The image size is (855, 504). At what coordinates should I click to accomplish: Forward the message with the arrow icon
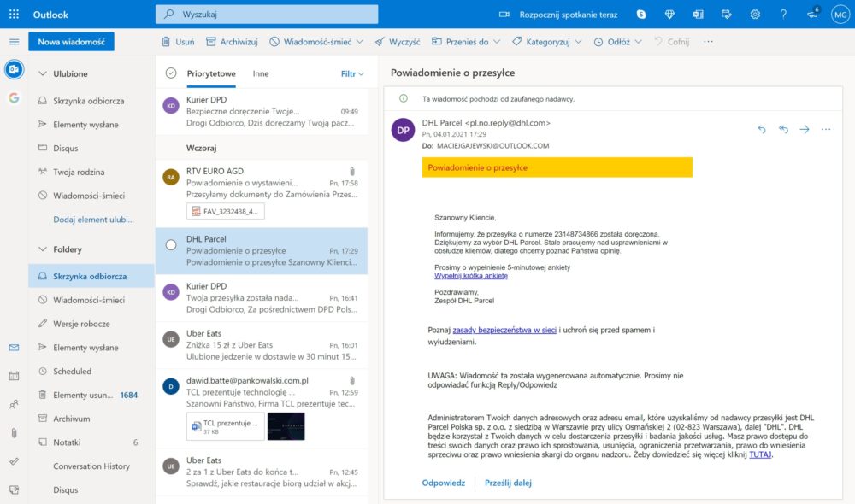pos(805,129)
